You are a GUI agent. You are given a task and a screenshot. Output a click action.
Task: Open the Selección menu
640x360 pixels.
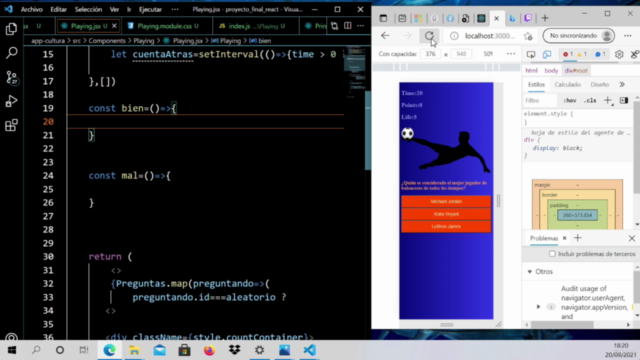[88, 9]
